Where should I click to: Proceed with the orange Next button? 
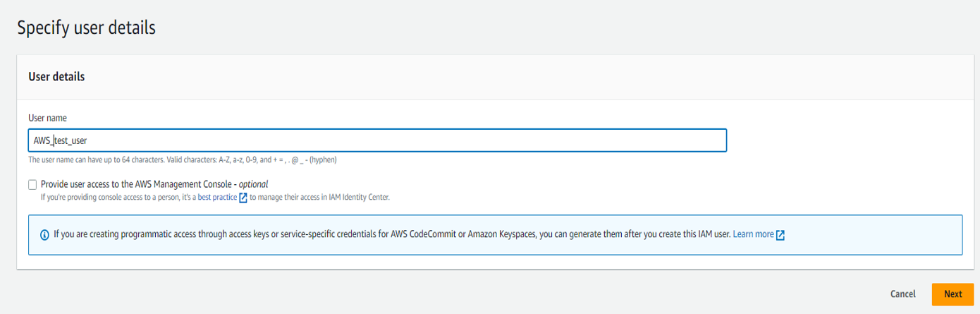point(953,294)
